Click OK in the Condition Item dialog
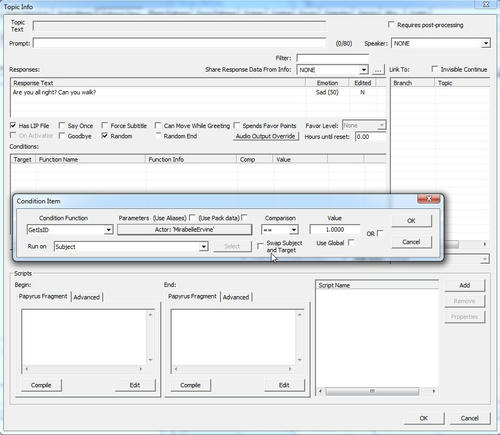 [x=411, y=221]
